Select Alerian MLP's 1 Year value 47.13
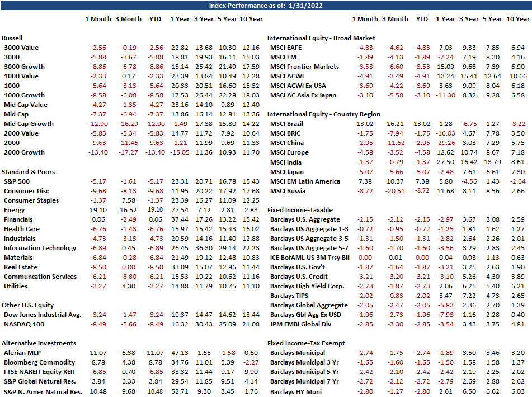The image size is (532, 397). [x=180, y=353]
